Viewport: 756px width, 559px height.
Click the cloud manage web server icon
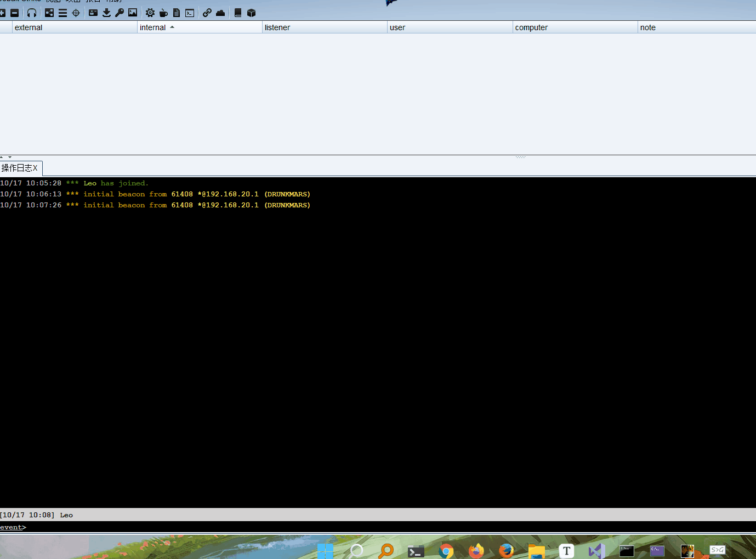220,13
